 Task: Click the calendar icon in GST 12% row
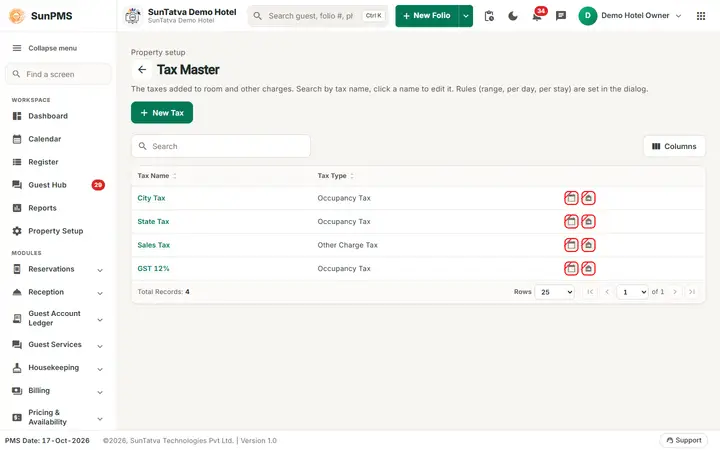click(571, 269)
